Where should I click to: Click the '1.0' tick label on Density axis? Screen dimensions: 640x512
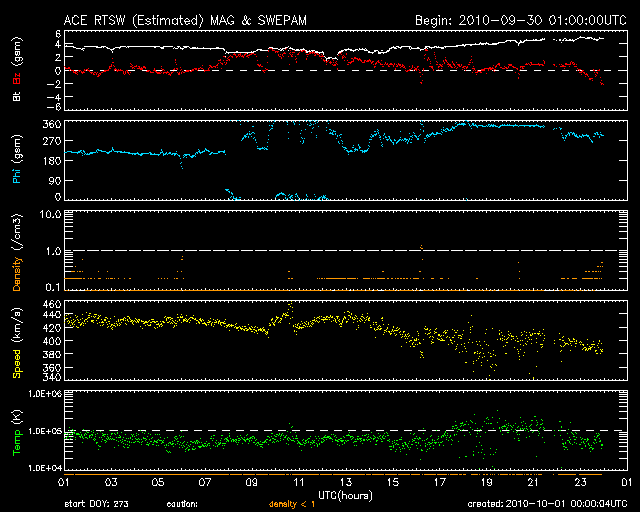pos(53,252)
